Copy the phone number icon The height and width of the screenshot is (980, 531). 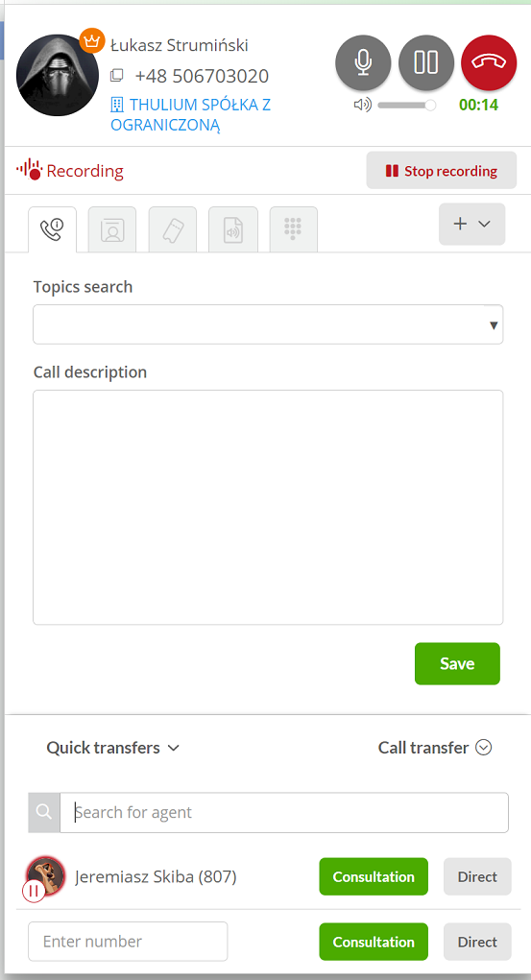tap(116, 76)
